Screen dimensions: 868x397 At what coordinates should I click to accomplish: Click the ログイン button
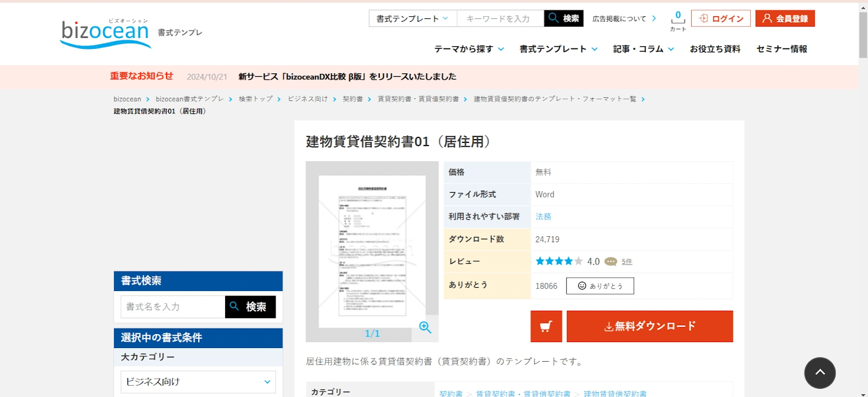tap(721, 18)
